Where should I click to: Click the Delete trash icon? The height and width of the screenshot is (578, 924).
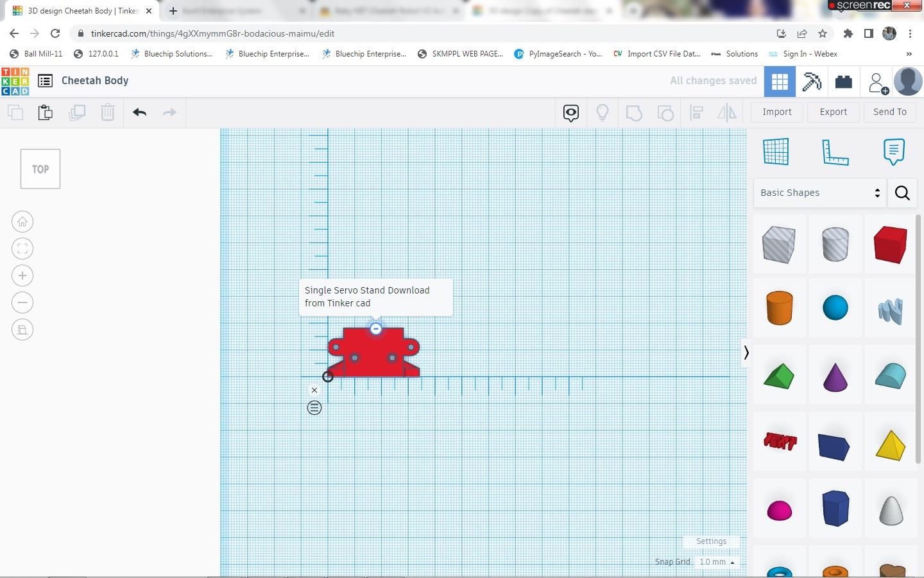point(108,112)
